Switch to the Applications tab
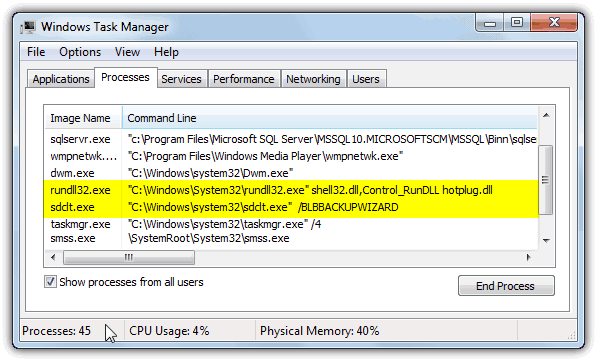Image resolution: width=597 pixels, height=360 pixels. [x=61, y=79]
